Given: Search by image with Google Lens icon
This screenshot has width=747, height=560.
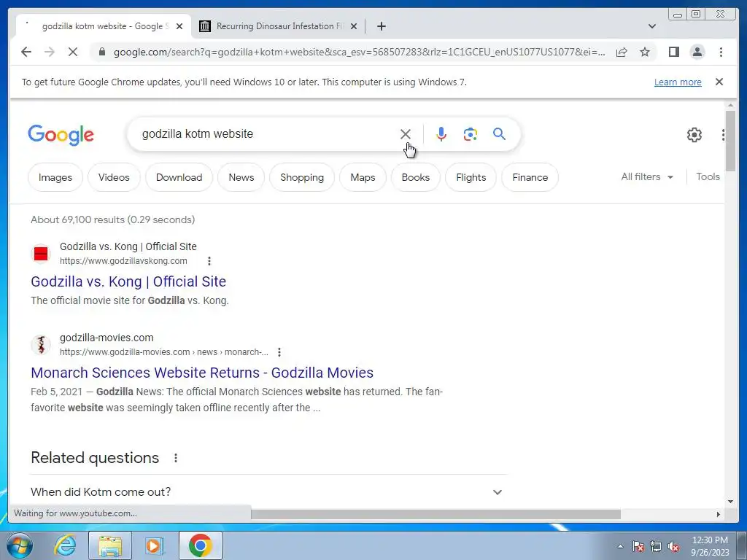Looking at the screenshot, I should click(471, 134).
